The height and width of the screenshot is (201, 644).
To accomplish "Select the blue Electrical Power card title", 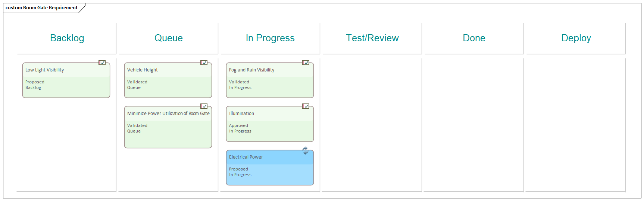I will coord(246,157).
